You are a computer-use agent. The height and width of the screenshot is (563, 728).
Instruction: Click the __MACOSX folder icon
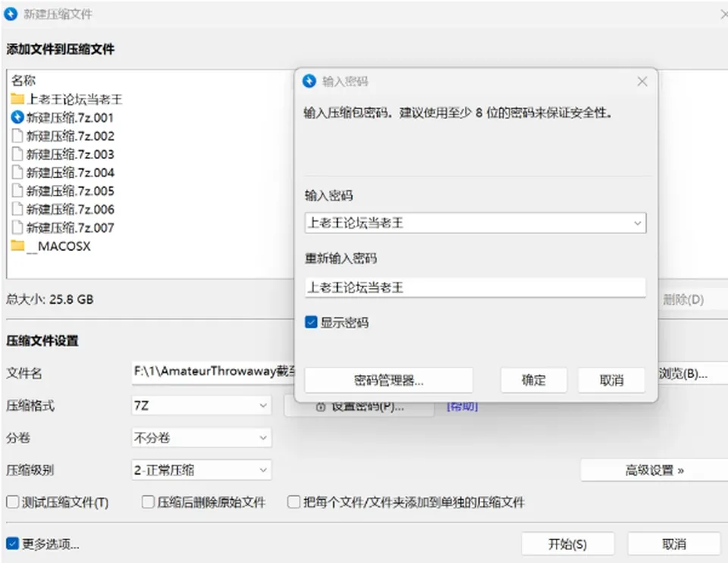17,246
